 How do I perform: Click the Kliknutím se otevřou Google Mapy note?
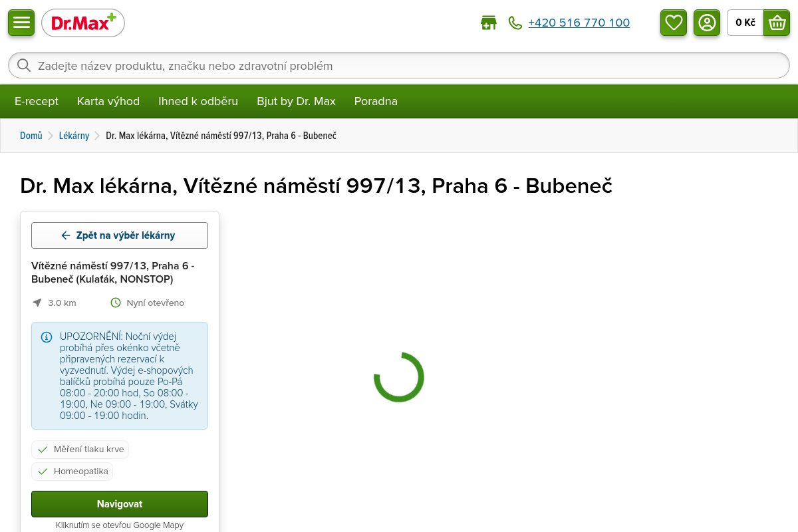point(120,525)
